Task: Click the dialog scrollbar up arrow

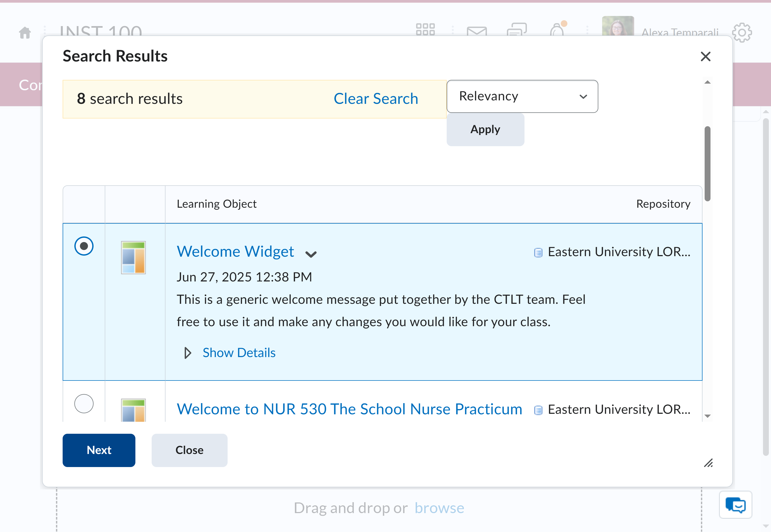Action: tap(707, 82)
